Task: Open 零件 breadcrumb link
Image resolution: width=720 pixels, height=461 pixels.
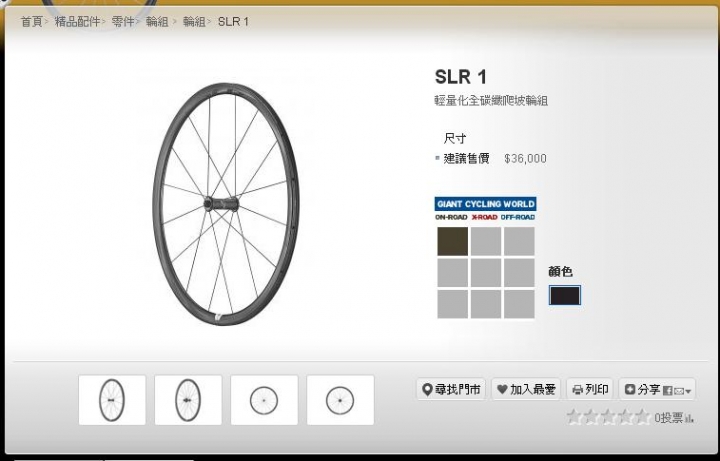Action: coord(123,22)
